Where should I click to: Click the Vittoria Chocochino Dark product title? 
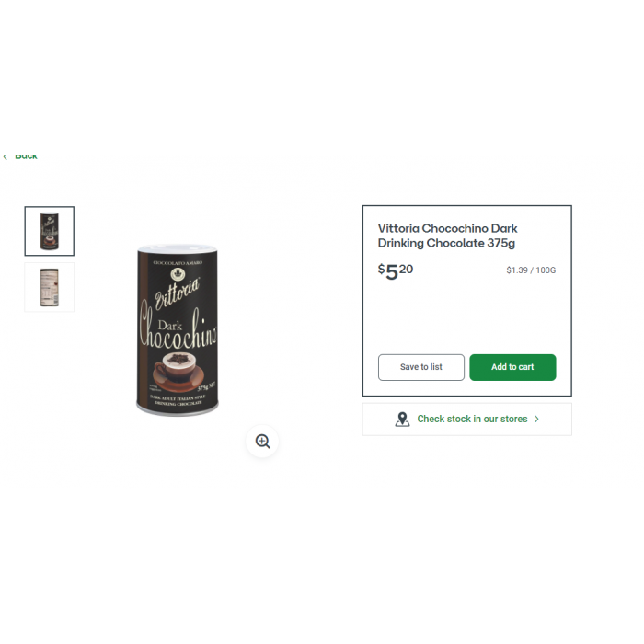(x=447, y=236)
